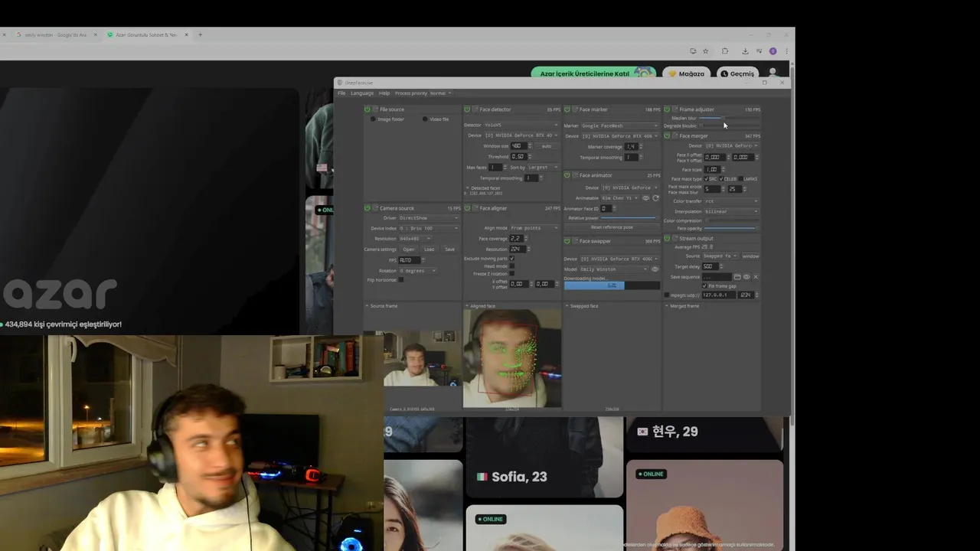Open the Detector YoloV5 dropdown

pyautogui.click(x=521, y=125)
